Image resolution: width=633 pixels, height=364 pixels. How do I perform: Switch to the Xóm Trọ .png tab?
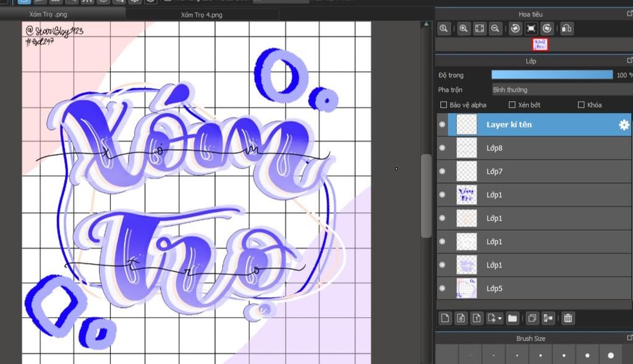click(x=48, y=15)
